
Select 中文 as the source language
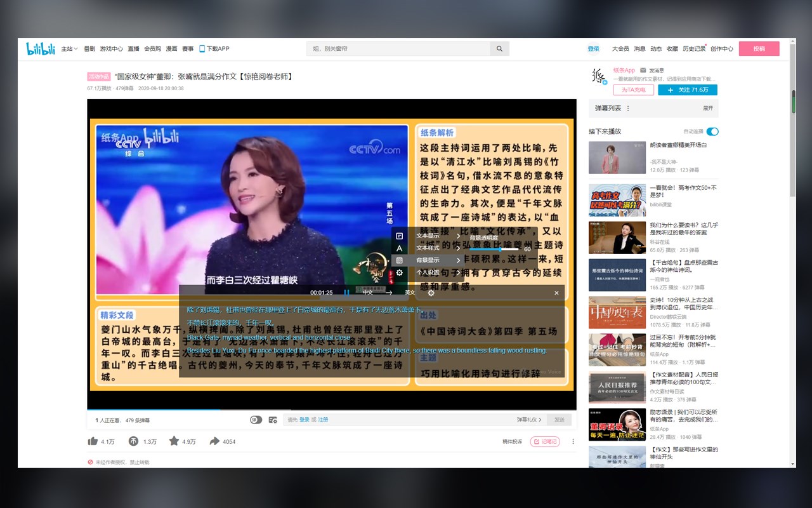click(368, 293)
